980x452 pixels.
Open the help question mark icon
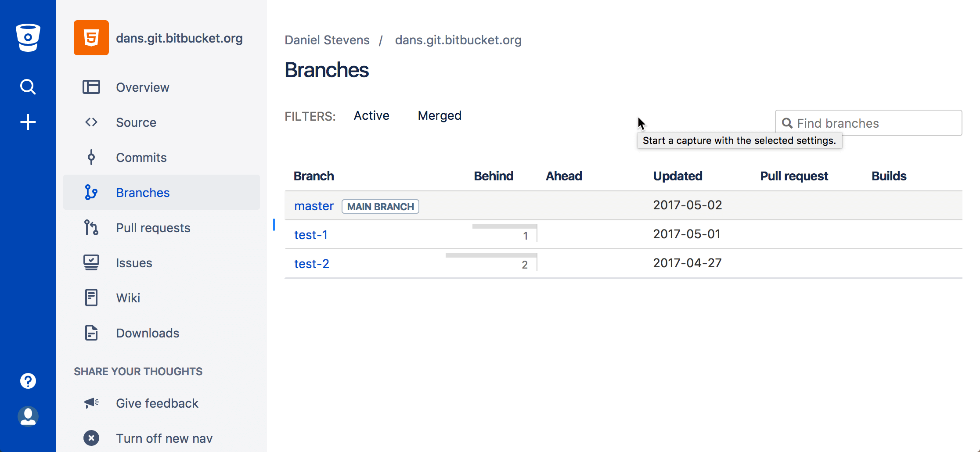coord(28,380)
